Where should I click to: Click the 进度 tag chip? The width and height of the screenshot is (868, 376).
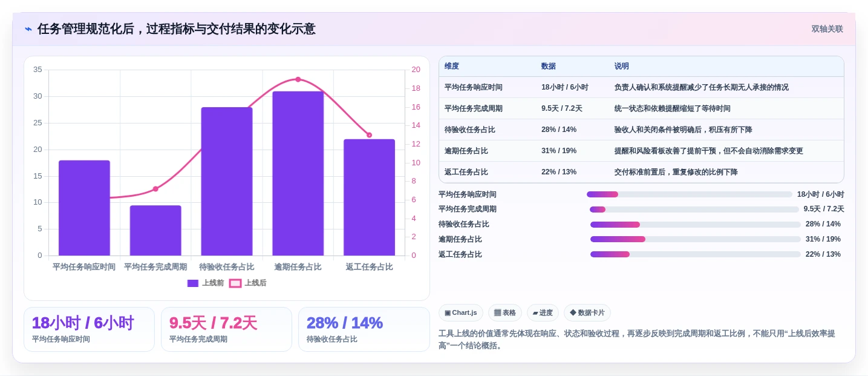(x=543, y=313)
